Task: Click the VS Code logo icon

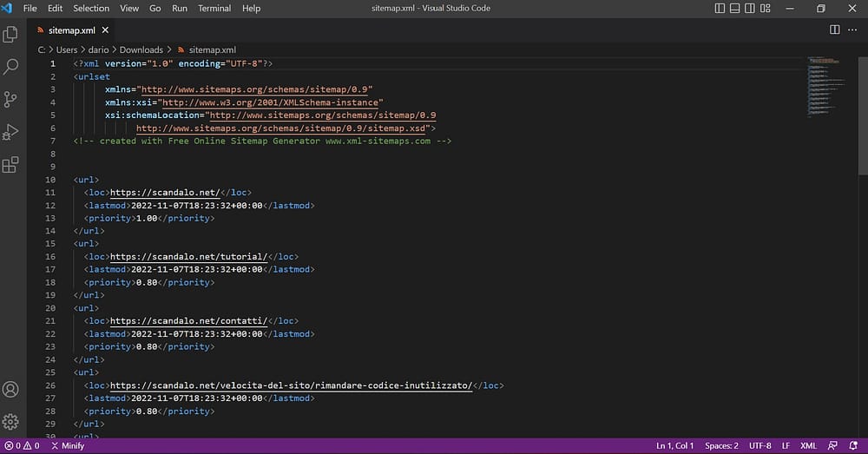Action: pos(7,9)
